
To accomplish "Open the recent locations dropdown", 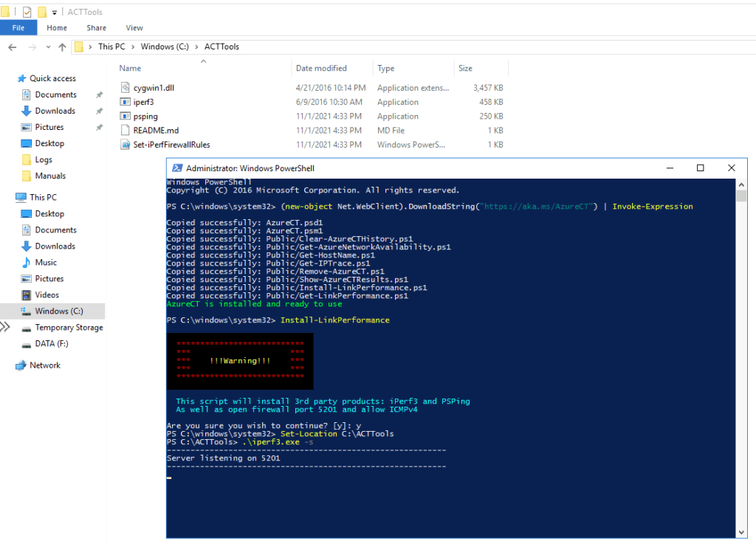I will (48, 47).
